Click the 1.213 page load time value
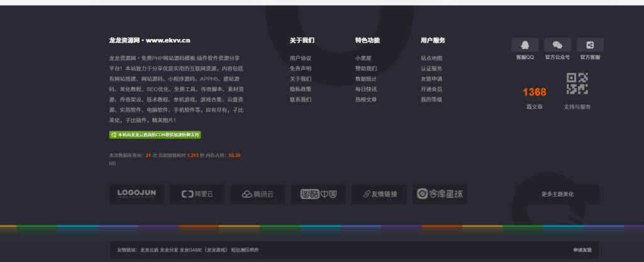 click(x=193, y=155)
